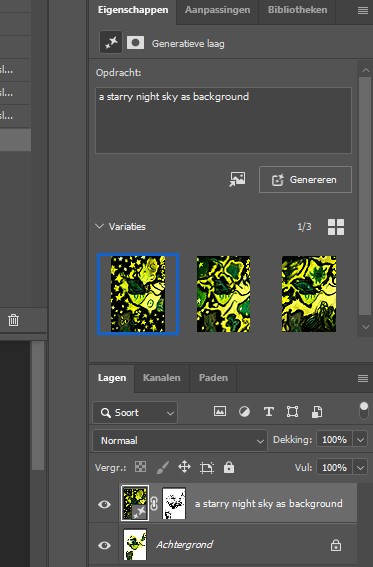This screenshot has width=373, height=567.
Task: Open the Lagen panel menu
Action: [x=363, y=378]
